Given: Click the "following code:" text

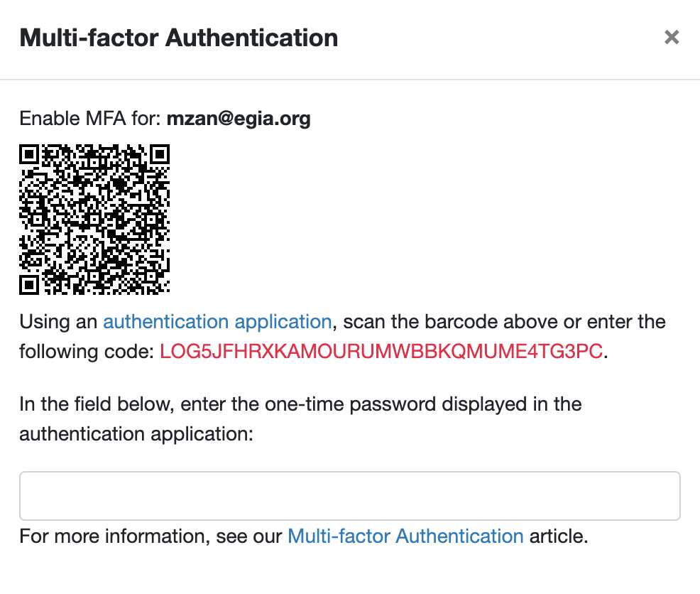Looking at the screenshot, I should pos(86,351).
